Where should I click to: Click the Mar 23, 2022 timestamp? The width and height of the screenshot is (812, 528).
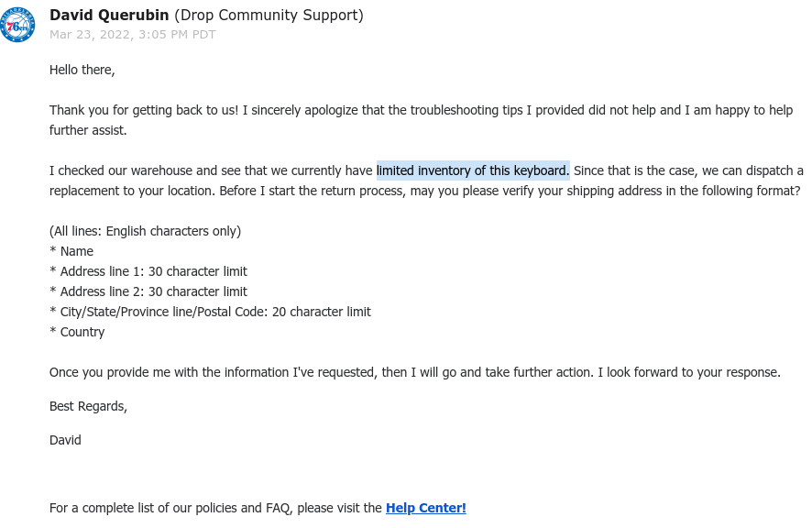(133, 34)
